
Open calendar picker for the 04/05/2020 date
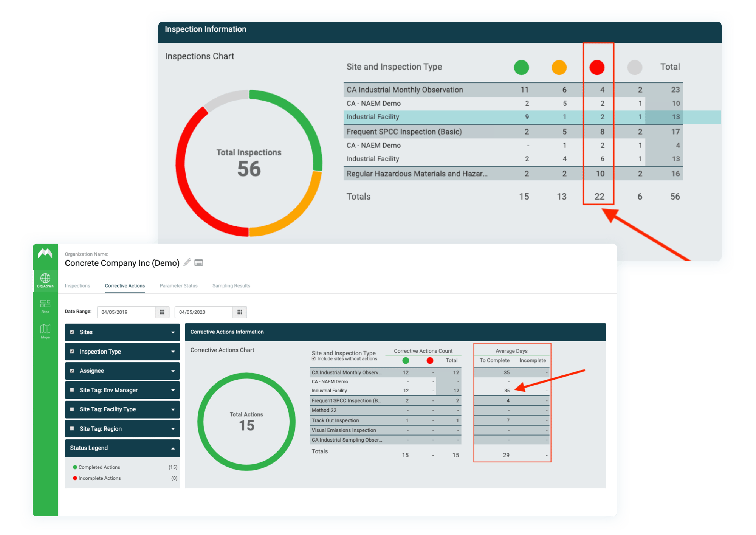pos(240,312)
